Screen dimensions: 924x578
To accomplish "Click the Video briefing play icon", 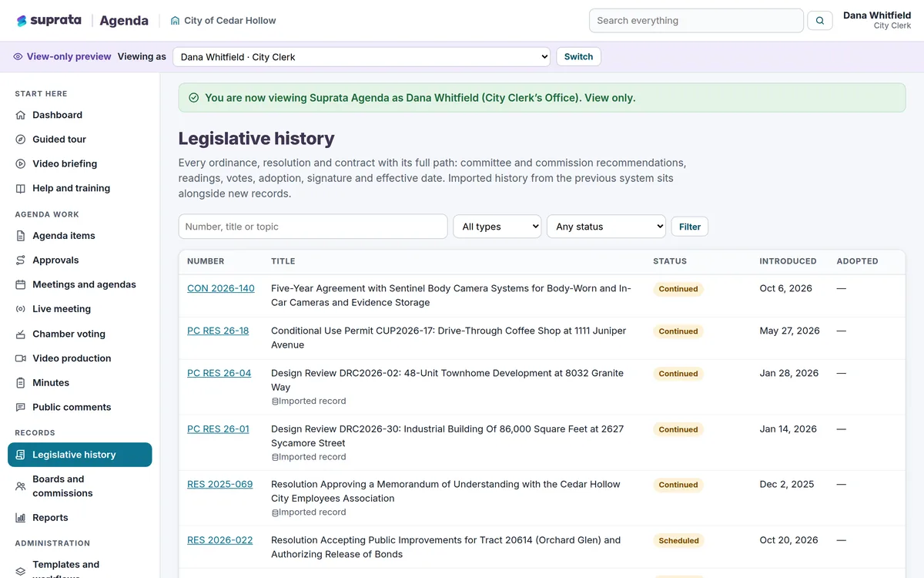I will [21, 164].
